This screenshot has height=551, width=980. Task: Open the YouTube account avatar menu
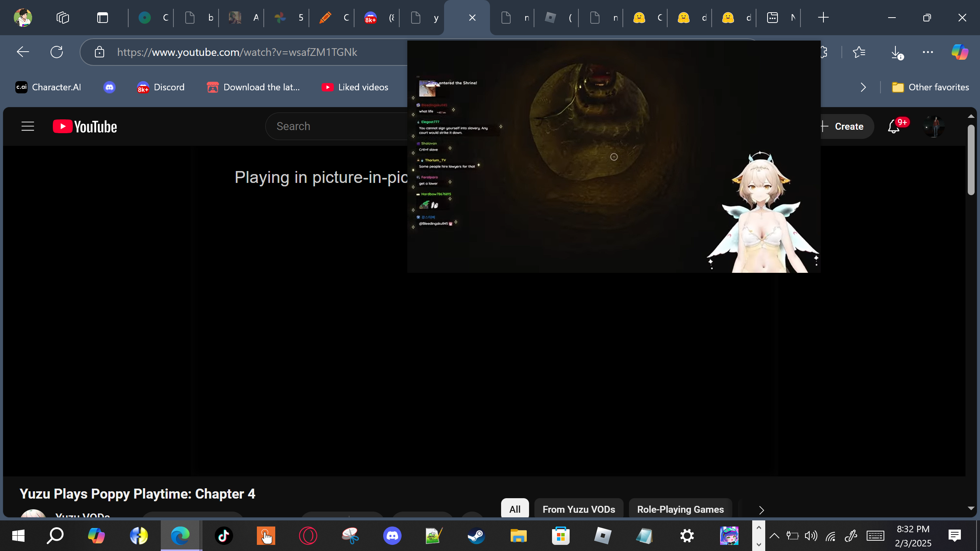[x=934, y=127]
